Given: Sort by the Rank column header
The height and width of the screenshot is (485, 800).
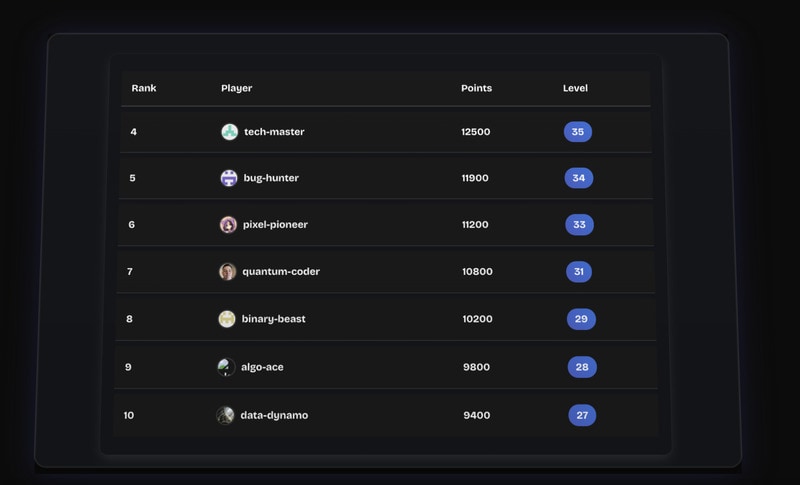Looking at the screenshot, I should [144, 88].
